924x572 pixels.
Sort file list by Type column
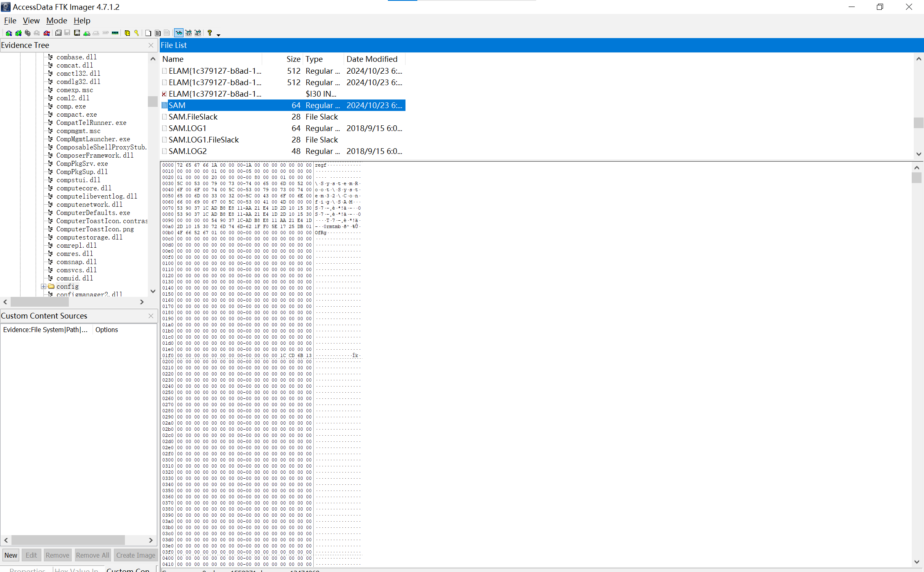pyautogui.click(x=324, y=59)
